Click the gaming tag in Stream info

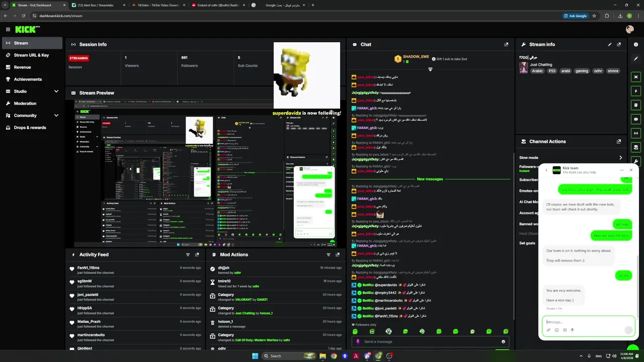(x=582, y=71)
